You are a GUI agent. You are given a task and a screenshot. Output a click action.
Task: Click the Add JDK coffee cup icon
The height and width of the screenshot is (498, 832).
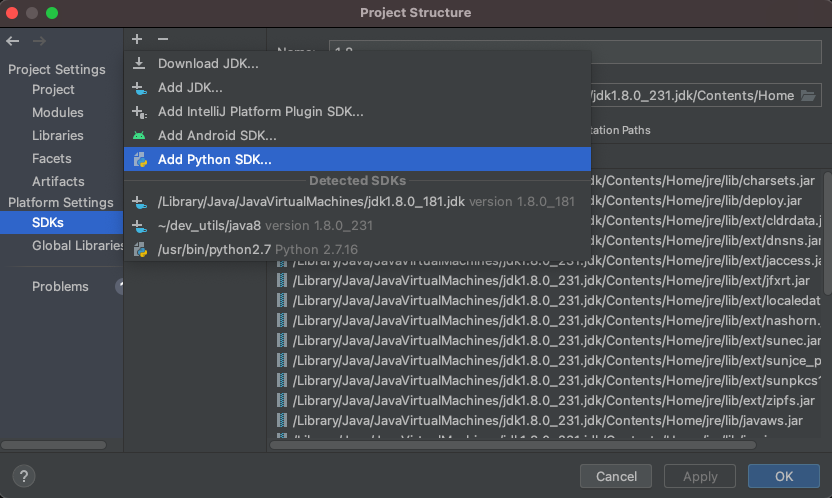coord(139,88)
